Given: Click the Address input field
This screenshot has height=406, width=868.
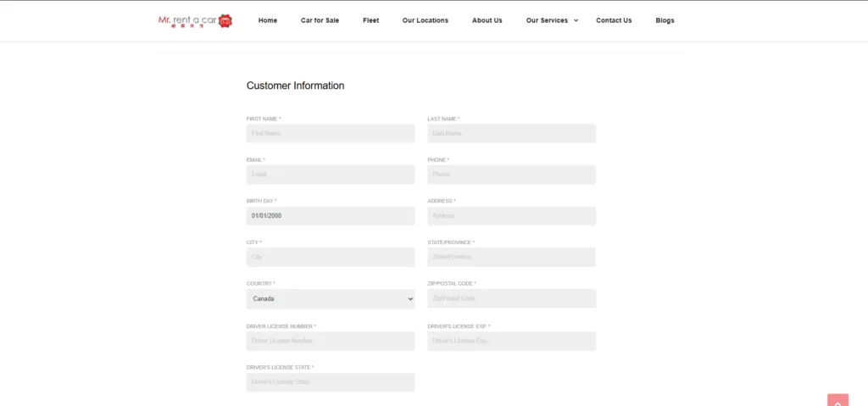Looking at the screenshot, I should (511, 216).
